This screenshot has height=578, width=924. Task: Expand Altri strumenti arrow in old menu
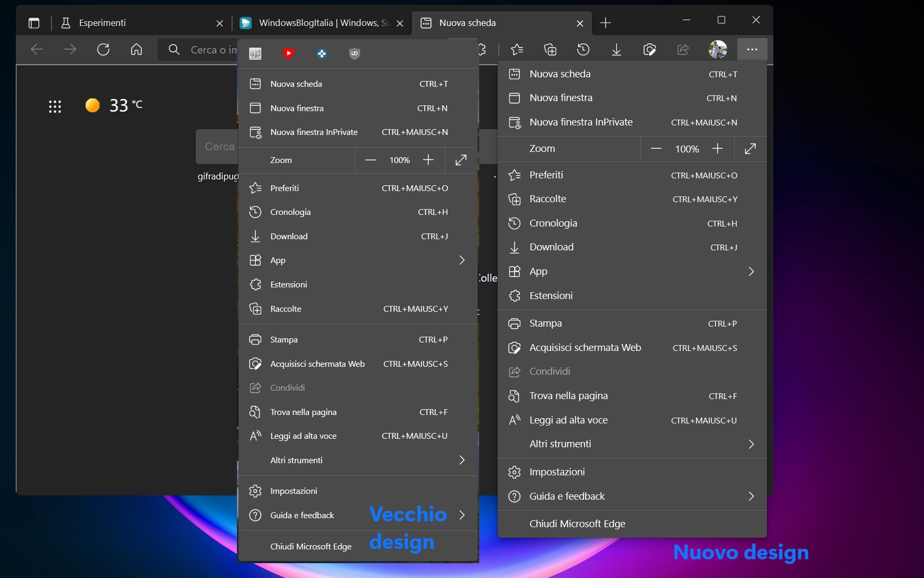[462, 460]
